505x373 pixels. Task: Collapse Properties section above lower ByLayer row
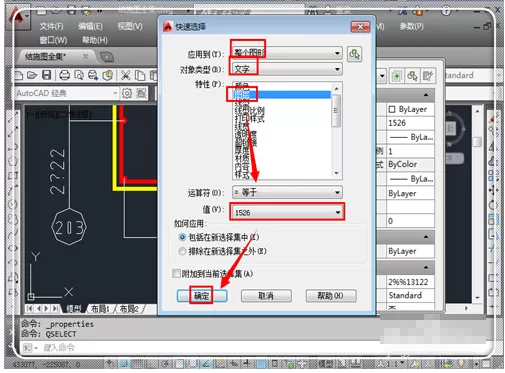pos(426,237)
